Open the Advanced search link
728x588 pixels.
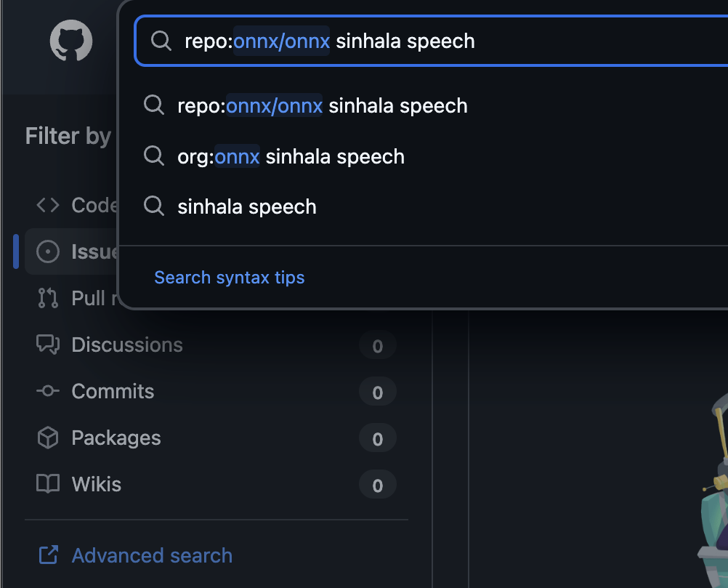point(152,556)
